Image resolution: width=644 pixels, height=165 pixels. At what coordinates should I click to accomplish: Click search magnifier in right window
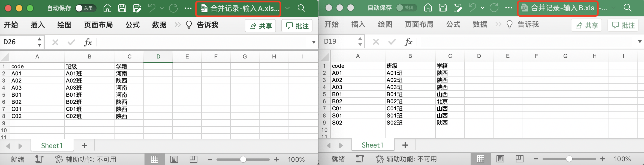[627, 8]
